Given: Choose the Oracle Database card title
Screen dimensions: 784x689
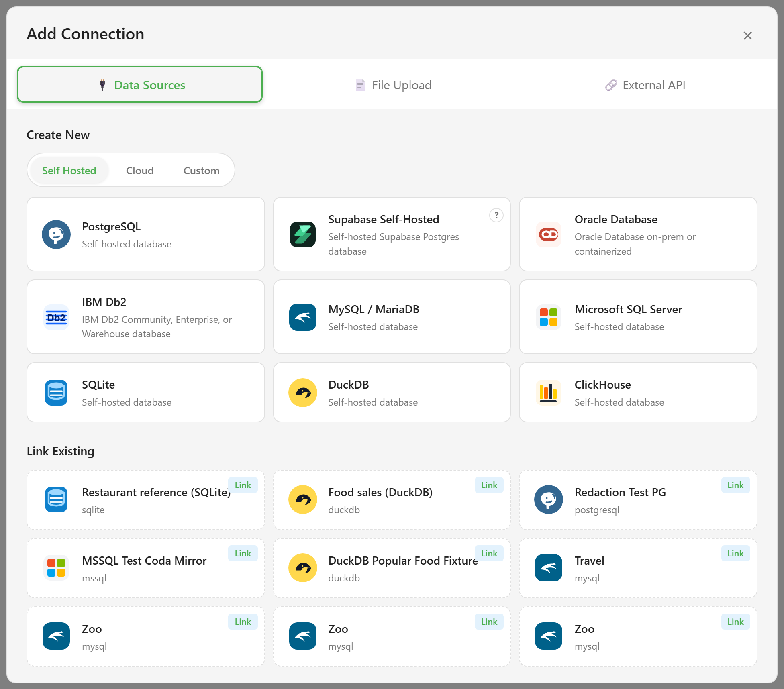Looking at the screenshot, I should (616, 220).
